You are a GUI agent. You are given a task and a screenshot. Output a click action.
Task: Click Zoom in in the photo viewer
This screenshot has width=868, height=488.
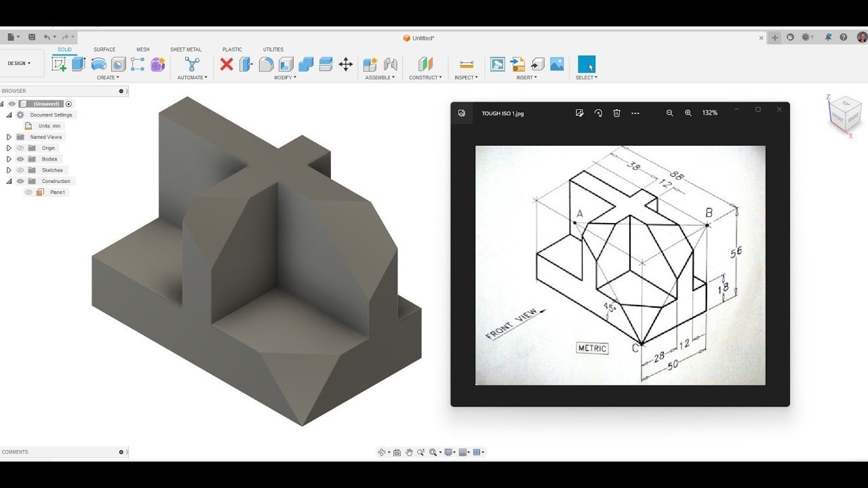coord(688,113)
